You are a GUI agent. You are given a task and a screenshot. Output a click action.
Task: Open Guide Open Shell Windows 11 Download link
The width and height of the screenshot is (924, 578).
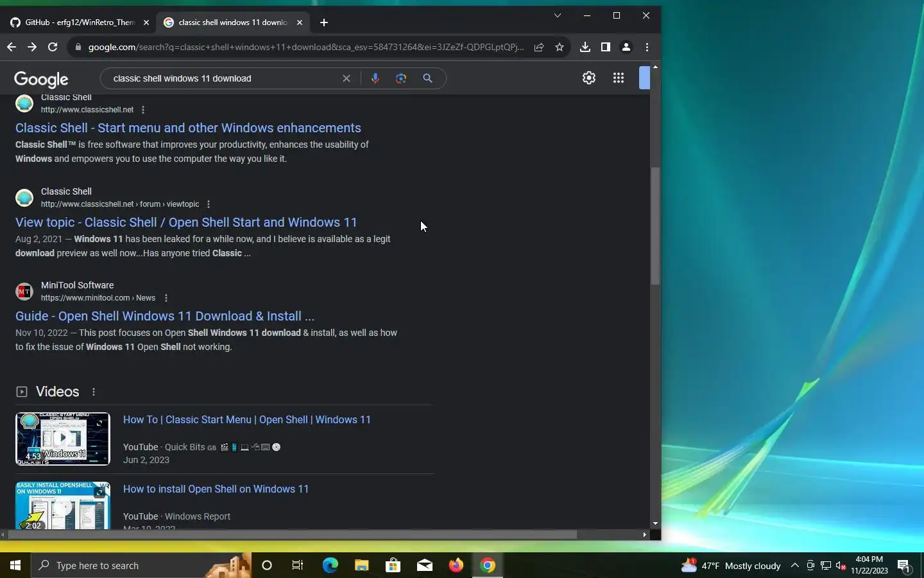coord(165,316)
